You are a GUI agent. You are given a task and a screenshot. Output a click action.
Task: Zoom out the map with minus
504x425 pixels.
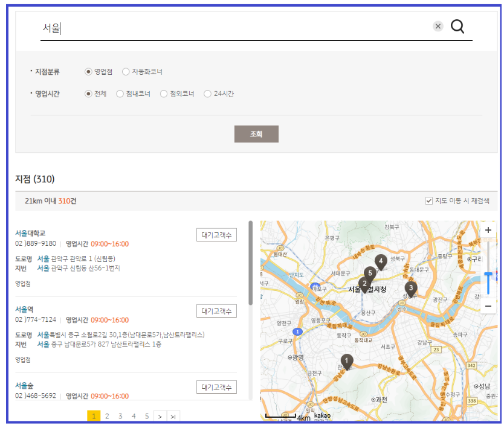point(488,306)
